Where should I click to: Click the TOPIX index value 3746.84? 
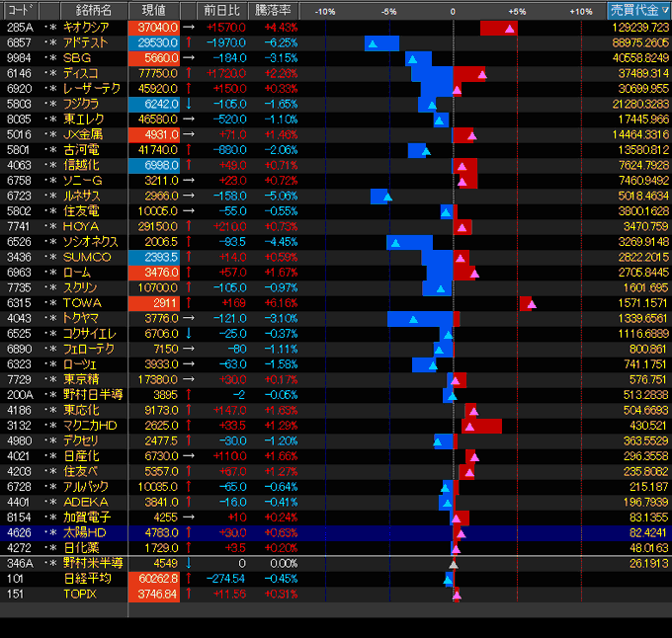154,594
